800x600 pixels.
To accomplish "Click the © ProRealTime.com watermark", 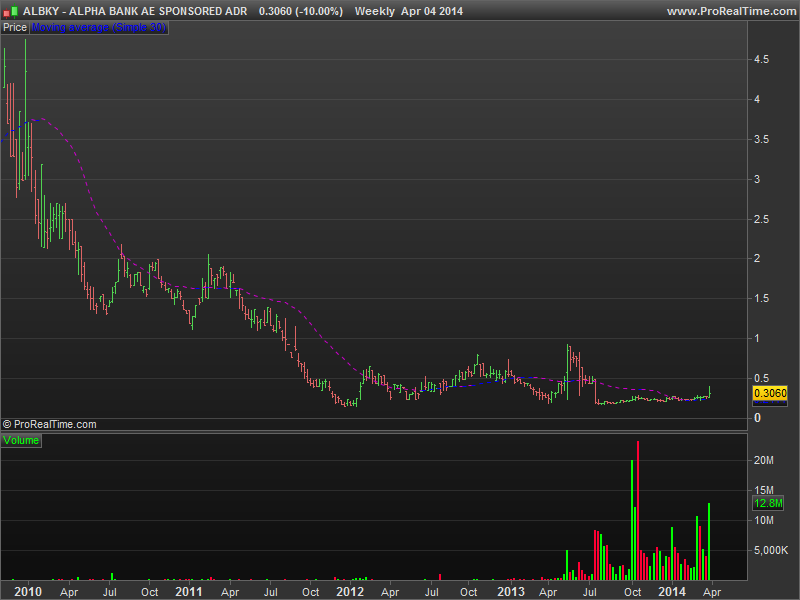I will pyautogui.click(x=50, y=425).
